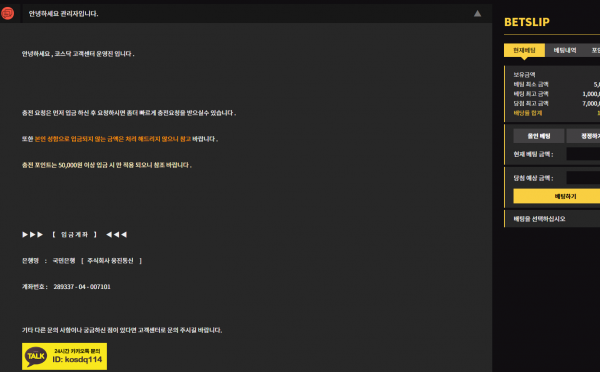Click the 국민은행 bank name text

point(64,261)
